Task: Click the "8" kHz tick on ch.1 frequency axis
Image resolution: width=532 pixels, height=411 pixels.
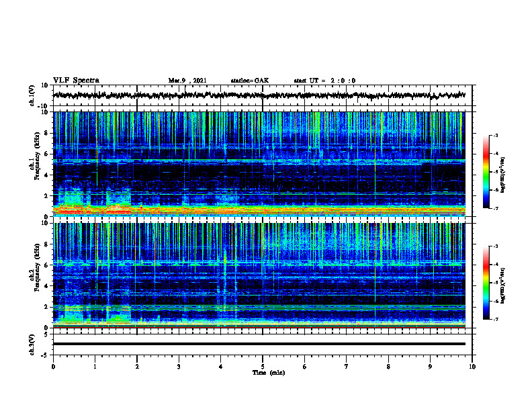Action: tap(46, 133)
